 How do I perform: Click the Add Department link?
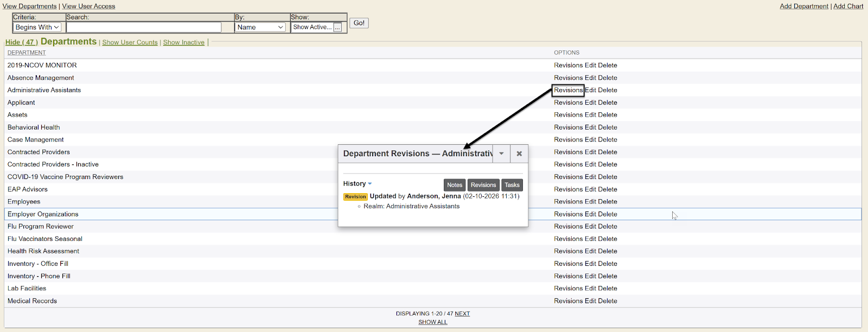pos(803,7)
